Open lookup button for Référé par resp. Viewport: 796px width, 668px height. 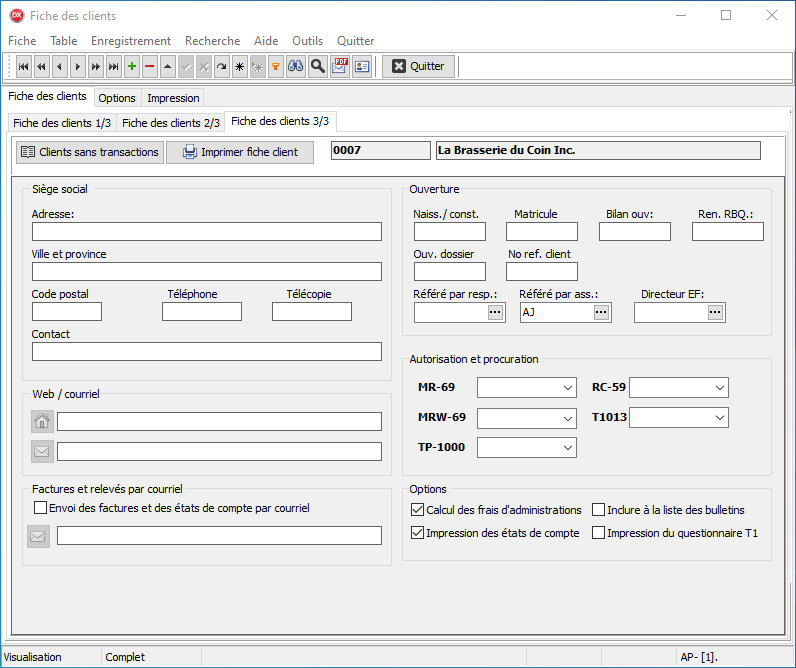495,312
